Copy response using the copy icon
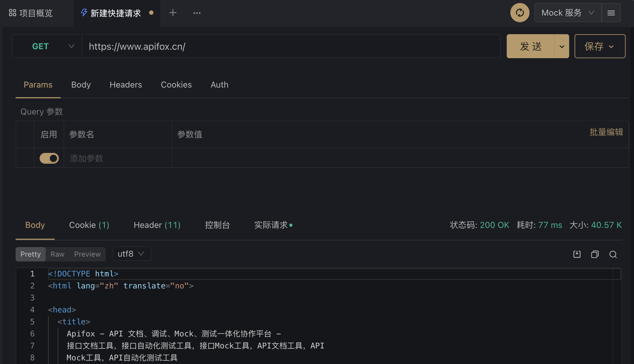This screenshot has width=634, height=364. click(595, 254)
